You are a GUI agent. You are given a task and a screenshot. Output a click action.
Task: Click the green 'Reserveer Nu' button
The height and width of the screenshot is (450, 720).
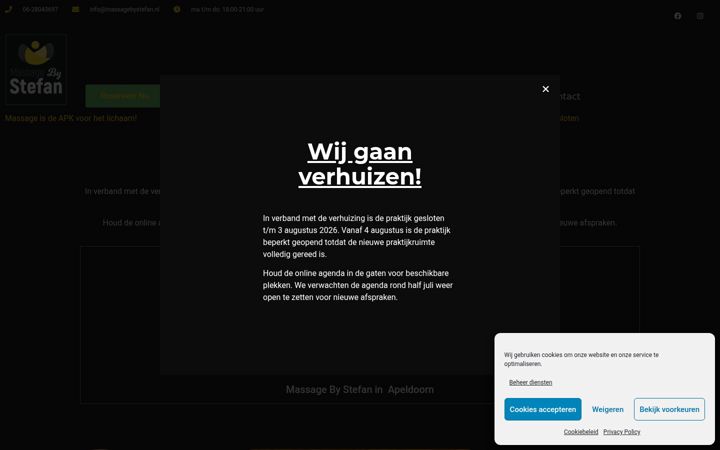pyautogui.click(x=123, y=96)
